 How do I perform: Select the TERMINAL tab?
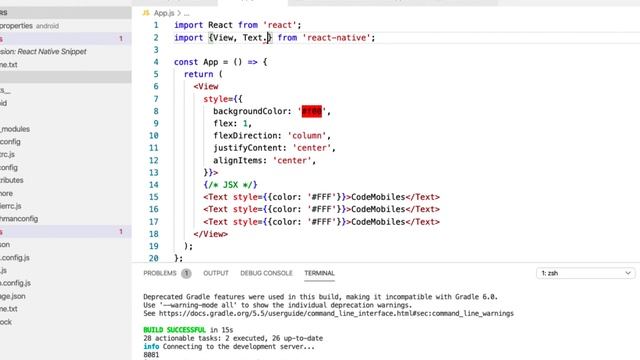pos(319,273)
